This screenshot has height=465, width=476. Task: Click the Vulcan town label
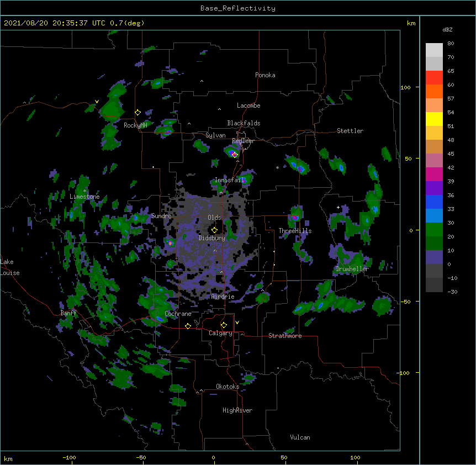(x=300, y=437)
